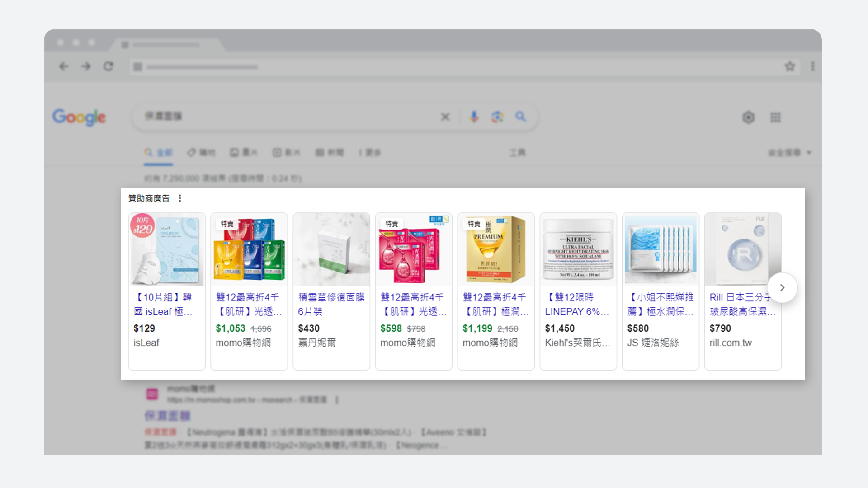Open the Google apps grid

775,117
